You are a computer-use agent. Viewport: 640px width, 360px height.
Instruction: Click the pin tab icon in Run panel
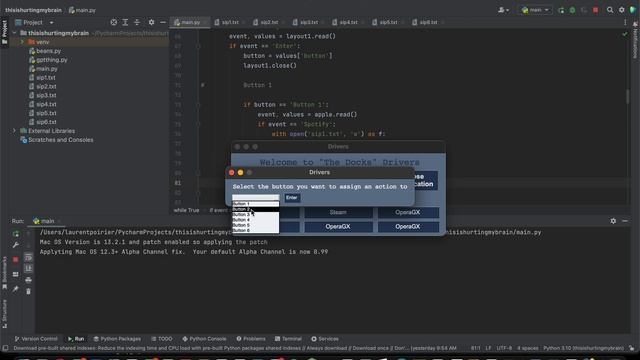(16, 289)
